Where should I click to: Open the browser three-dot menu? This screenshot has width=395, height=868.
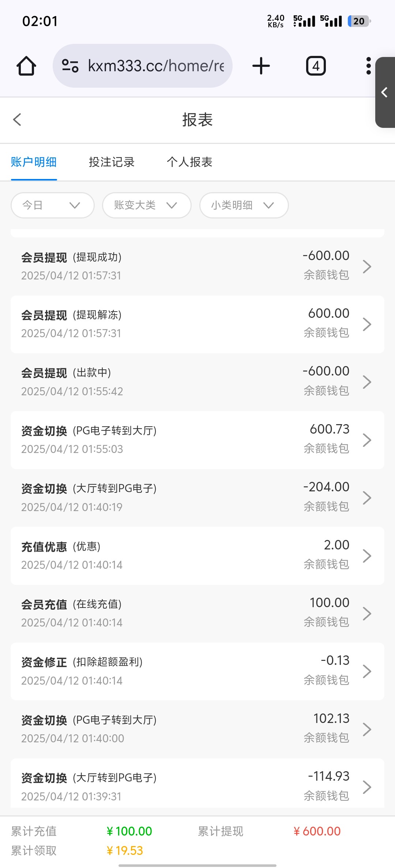click(x=368, y=66)
